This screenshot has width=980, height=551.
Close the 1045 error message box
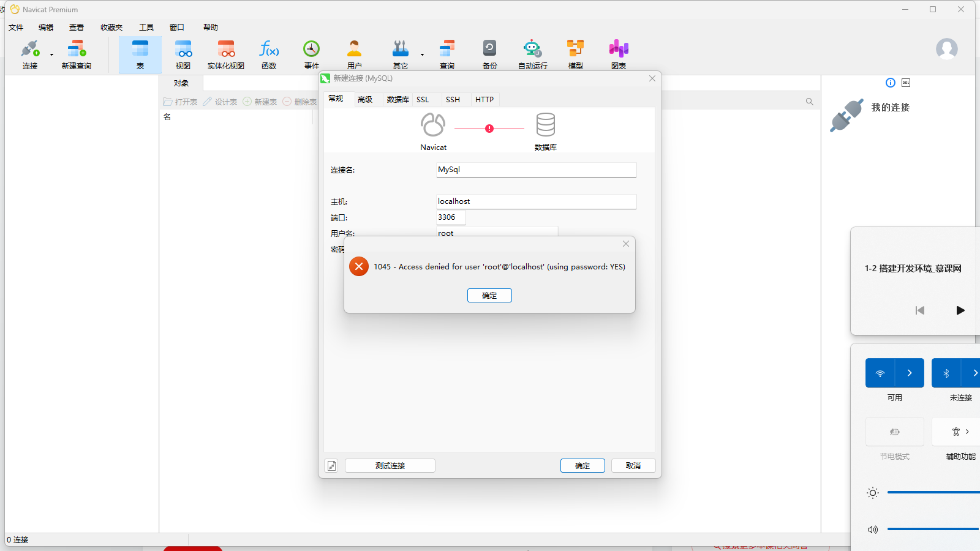[x=626, y=244]
